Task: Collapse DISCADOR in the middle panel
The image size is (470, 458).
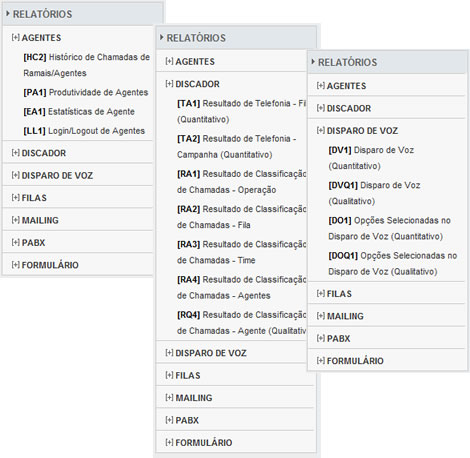Action: coord(192,84)
